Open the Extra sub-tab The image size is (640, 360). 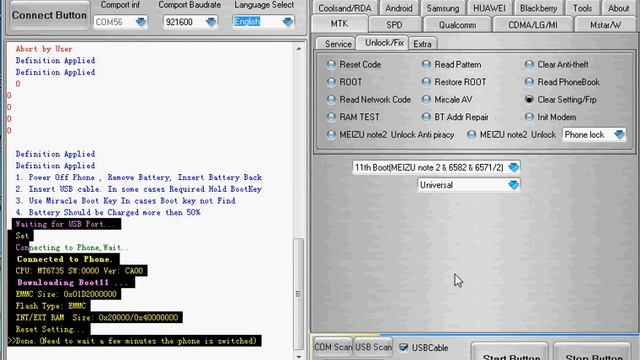422,44
